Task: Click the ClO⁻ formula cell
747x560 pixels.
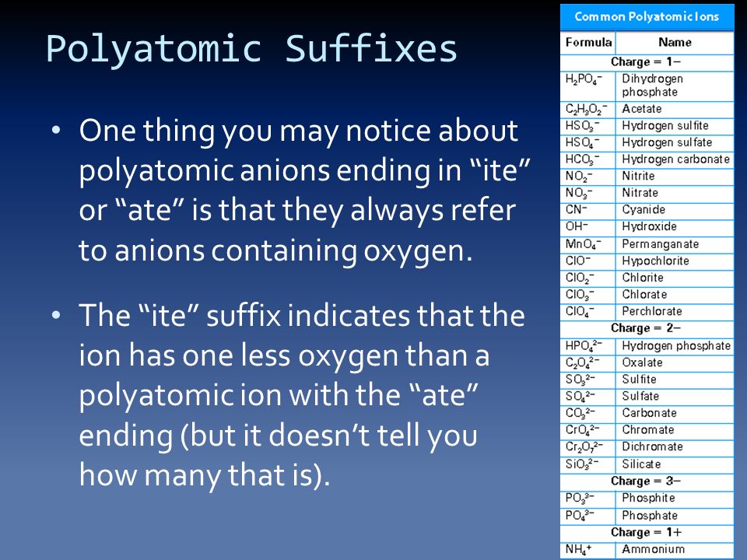Action: pos(588,261)
